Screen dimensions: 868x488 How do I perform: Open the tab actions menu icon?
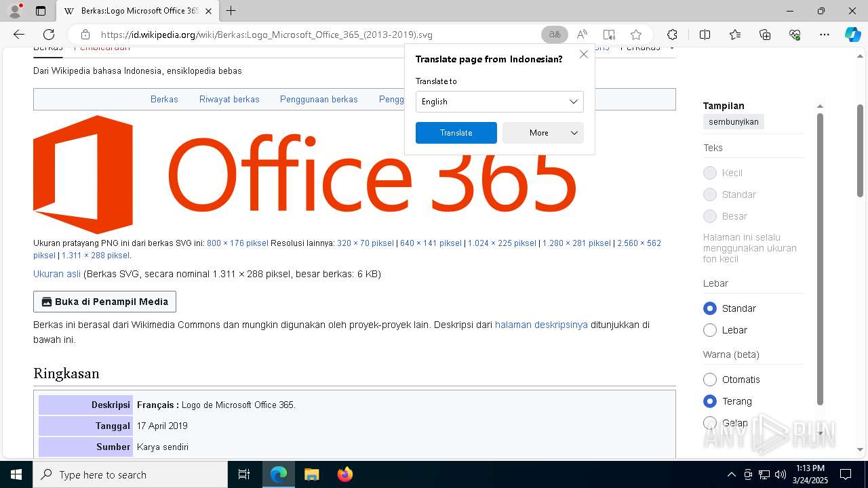[x=41, y=11]
